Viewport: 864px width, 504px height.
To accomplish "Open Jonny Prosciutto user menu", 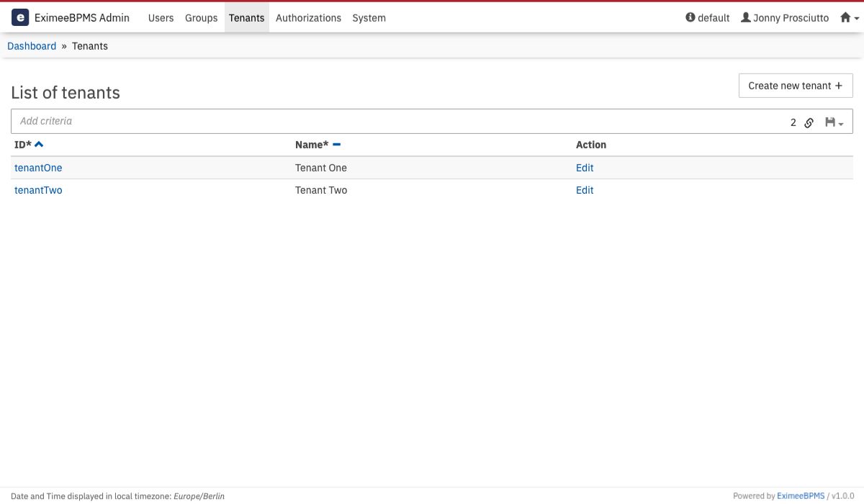I will 785,17.
